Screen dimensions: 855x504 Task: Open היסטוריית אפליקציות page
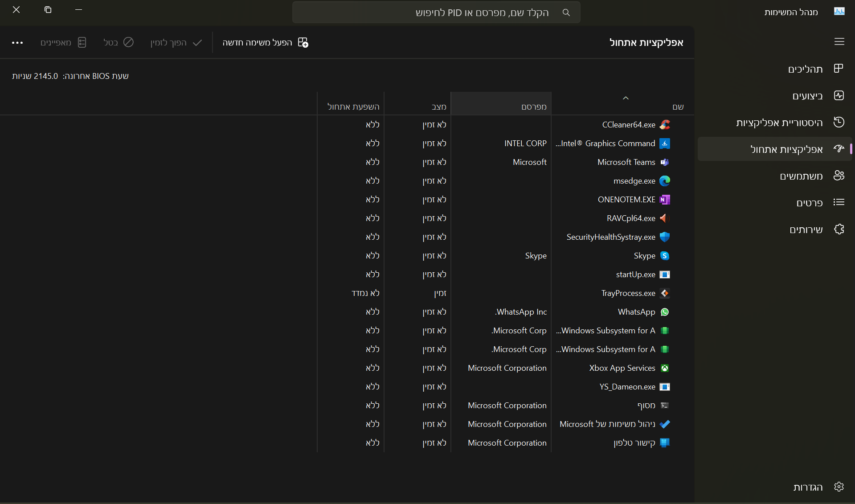pos(775,123)
